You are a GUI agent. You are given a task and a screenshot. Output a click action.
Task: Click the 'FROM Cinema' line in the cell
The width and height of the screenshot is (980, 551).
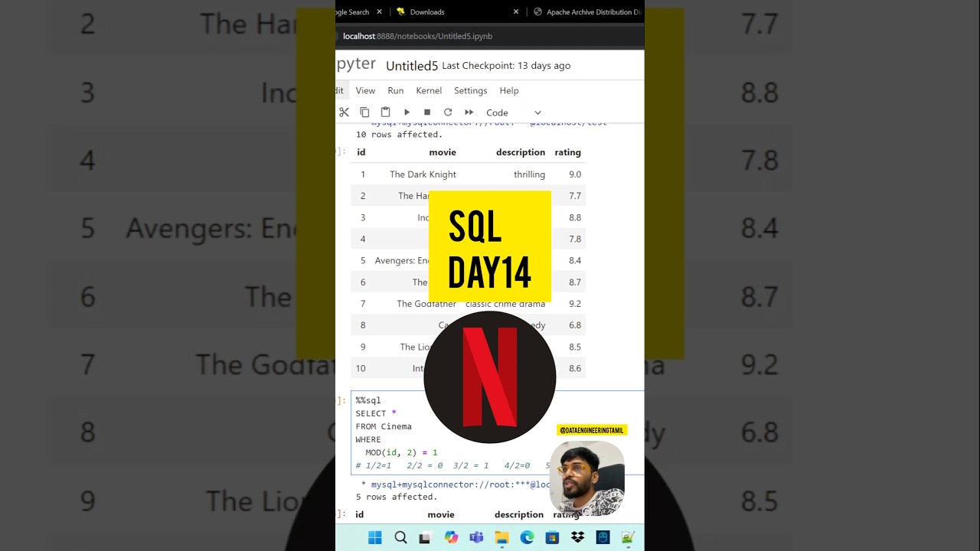pyautogui.click(x=383, y=426)
